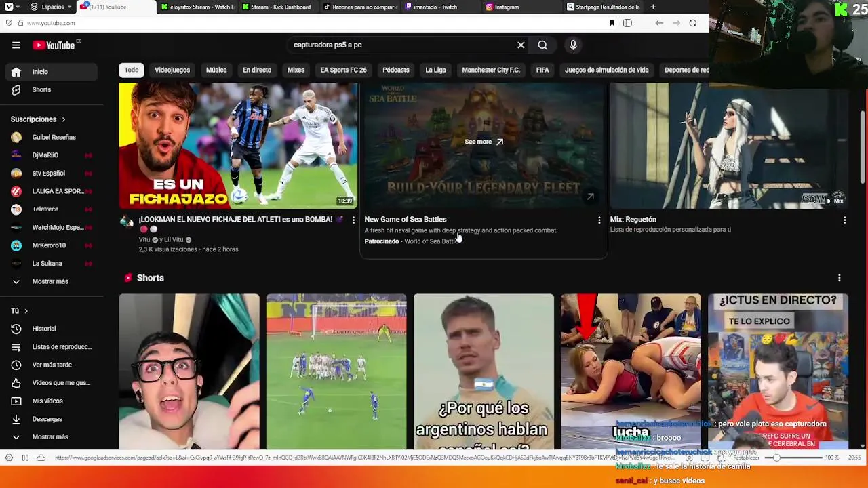Adjust the zoom slider in the status bar
This screenshot has height=488, width=868.
pos(795,458)
